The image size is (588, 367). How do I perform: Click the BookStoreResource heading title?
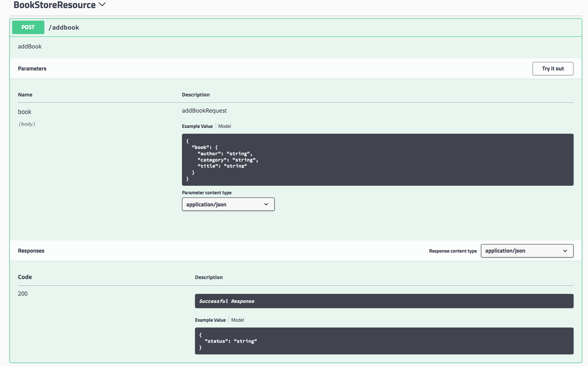(x=54, y=5)
